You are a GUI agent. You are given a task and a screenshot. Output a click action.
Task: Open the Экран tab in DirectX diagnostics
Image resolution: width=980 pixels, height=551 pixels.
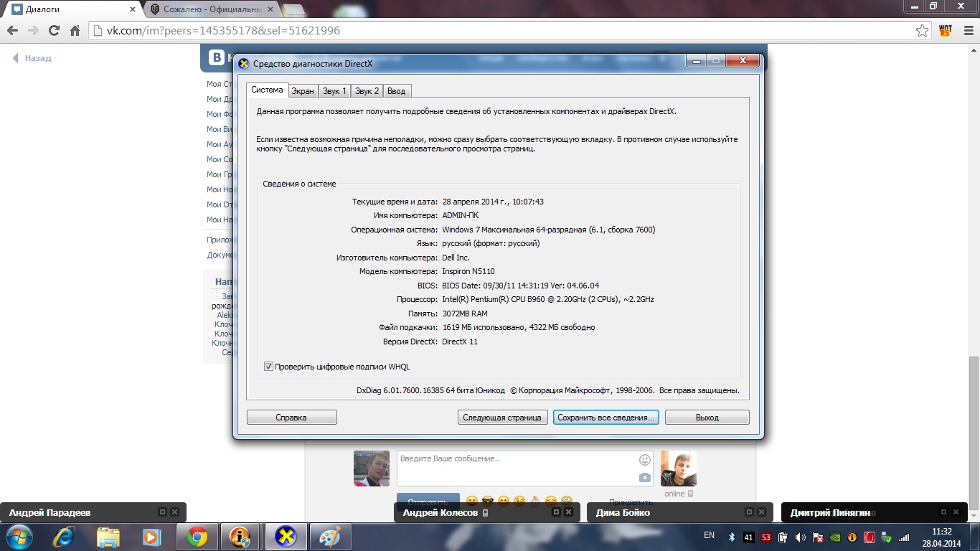[303, 91]
